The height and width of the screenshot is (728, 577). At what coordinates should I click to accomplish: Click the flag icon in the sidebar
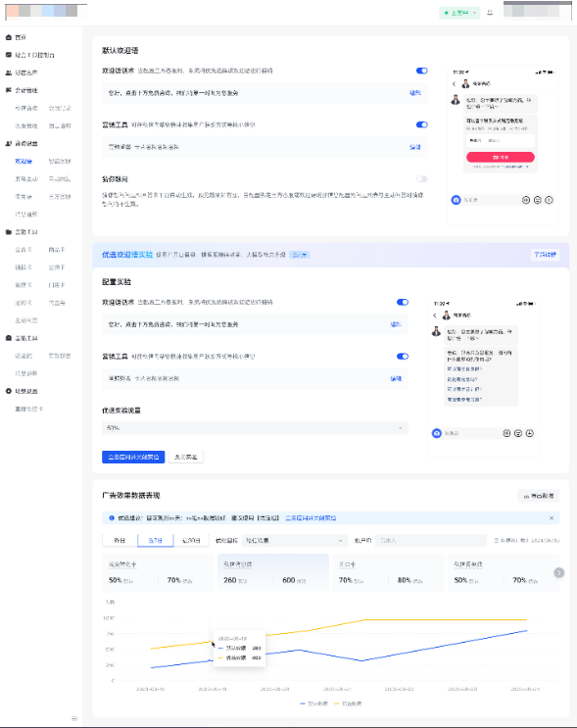(9, 90)
